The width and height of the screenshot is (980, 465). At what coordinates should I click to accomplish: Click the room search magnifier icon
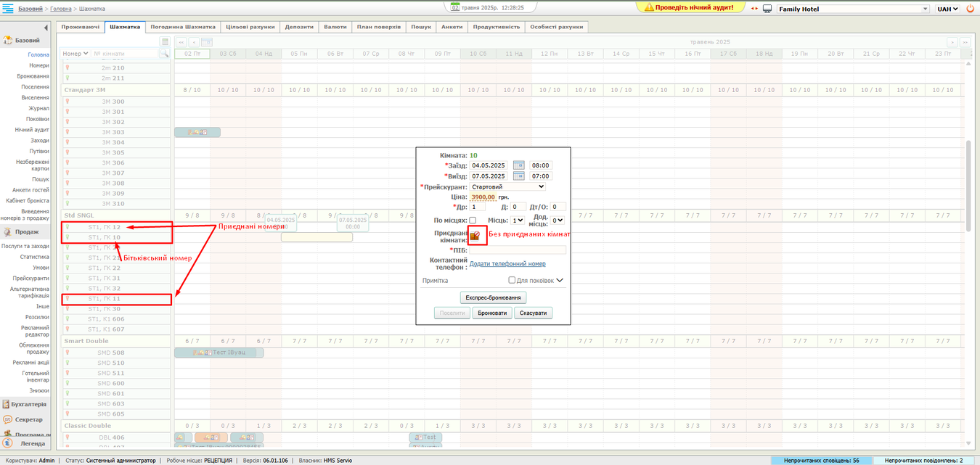click(165, 54)
